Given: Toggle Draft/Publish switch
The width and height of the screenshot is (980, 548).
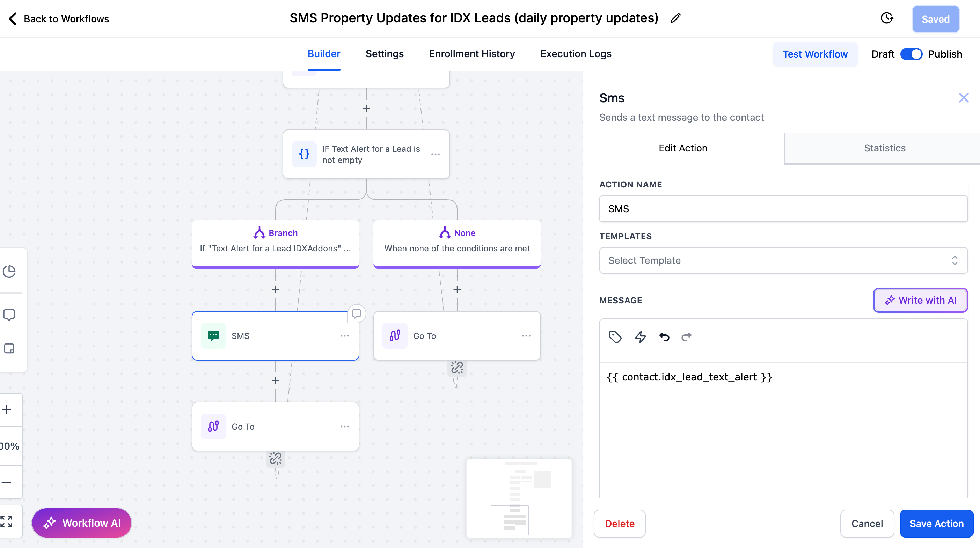Looking at the screenshot, I should pyautogui.click(x=911, y=54).
